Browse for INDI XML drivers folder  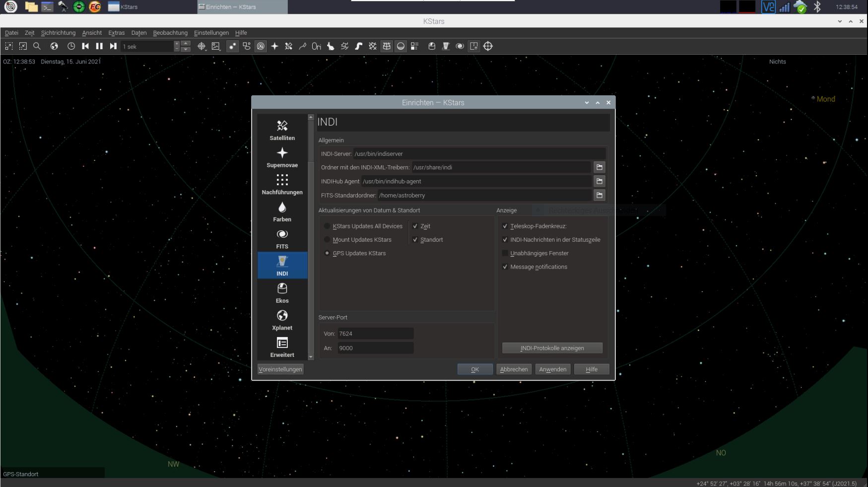click(x=600, y=167)
